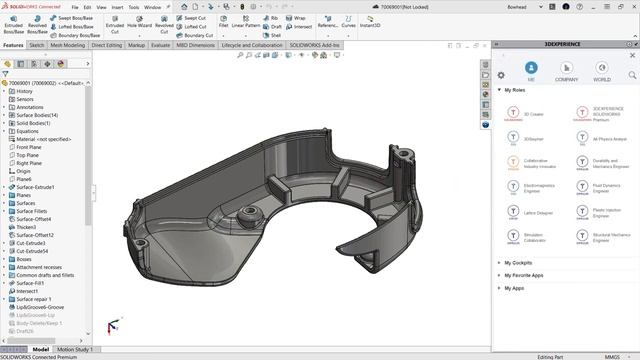This screenshot has height=360, width=640.
Task: Collapse the My Roles section
Action: [499, 90]
